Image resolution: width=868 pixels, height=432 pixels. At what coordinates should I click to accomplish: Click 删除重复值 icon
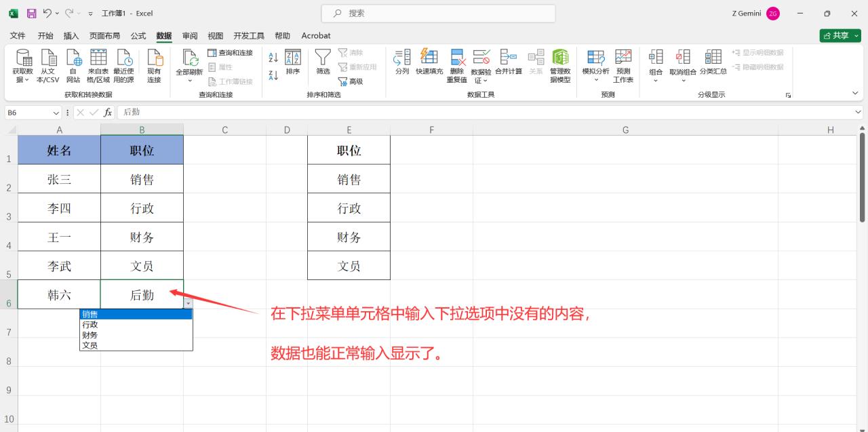[x=457, y=66]
